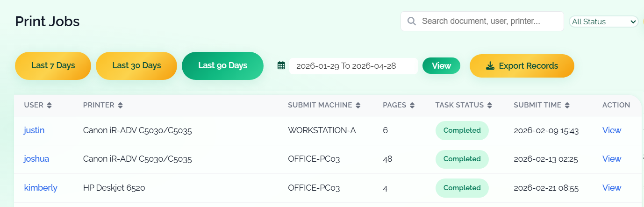Image resolution: width=644 pixels, height=207 pixels.
Task: Click Completed status badge in joshua's row
Action: coord(462,159)
